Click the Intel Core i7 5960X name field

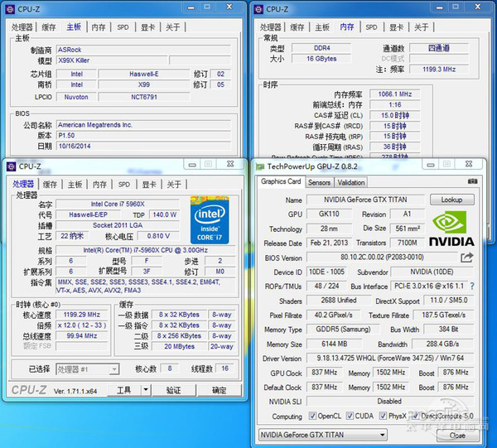click(x=118, y=204)
